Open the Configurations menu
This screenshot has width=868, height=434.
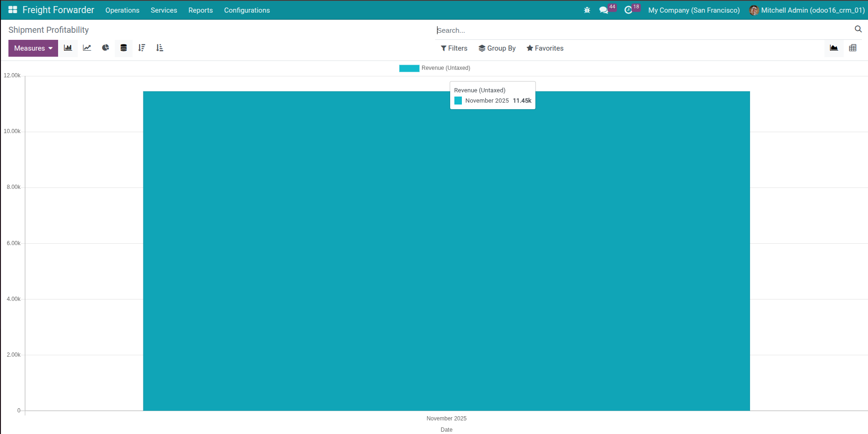247,10
